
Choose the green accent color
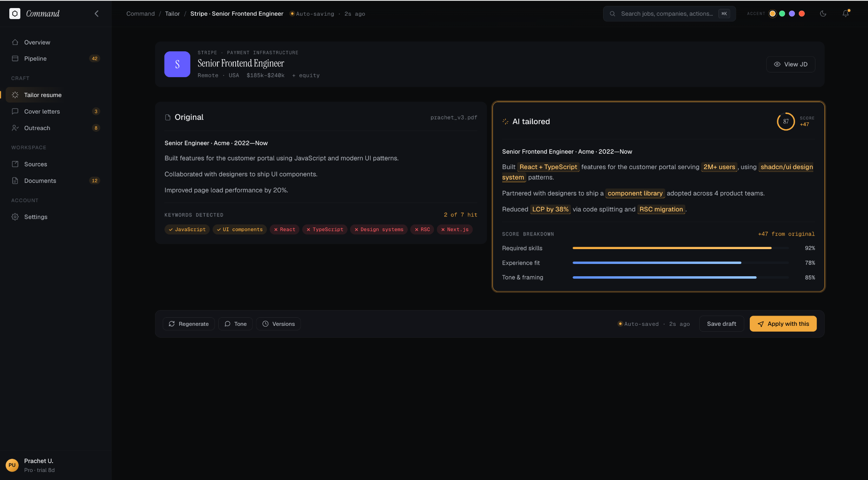(x=782, y=14)
